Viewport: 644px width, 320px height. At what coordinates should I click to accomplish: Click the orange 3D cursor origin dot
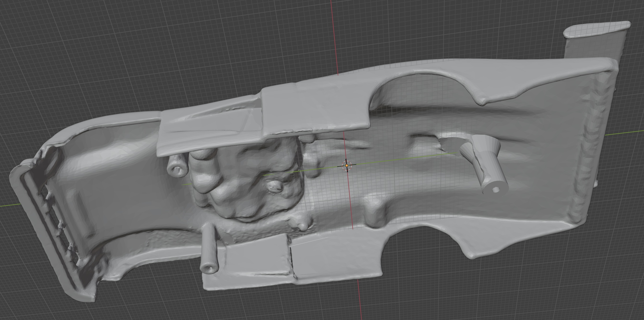[x=346, y=166]
